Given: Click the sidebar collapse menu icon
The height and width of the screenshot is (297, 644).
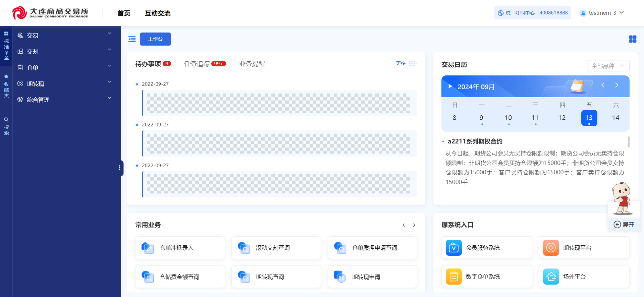Looking at the screenshot, I should point(132,39).
